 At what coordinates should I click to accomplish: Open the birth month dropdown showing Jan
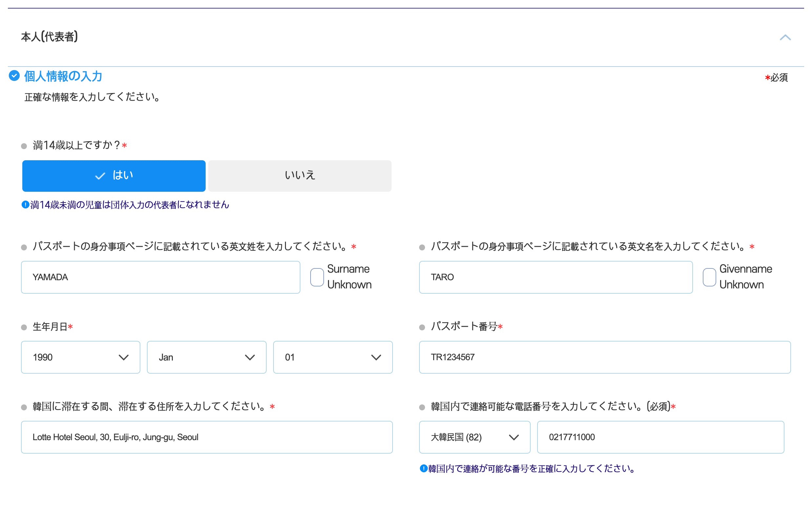pos(206,357)
